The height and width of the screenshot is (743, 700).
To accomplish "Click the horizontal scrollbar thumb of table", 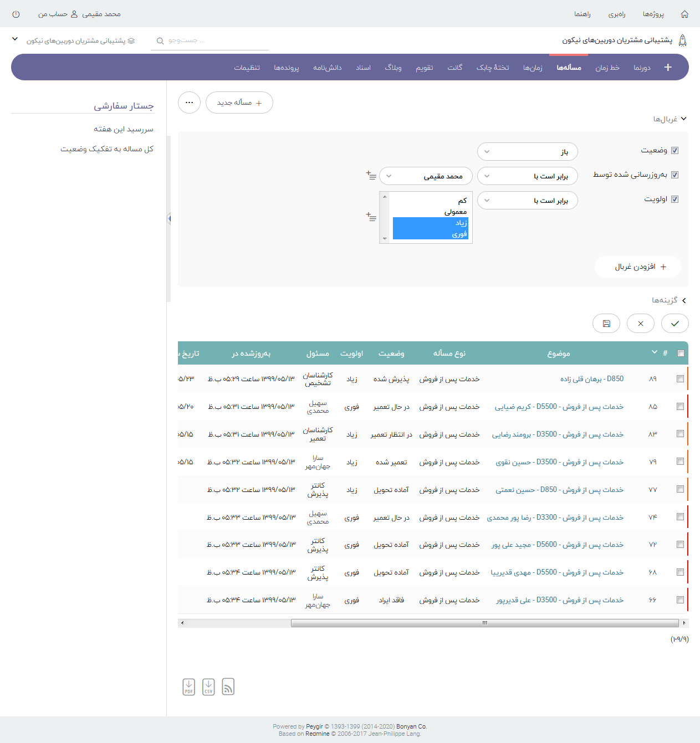I will (x=484, y=623).
